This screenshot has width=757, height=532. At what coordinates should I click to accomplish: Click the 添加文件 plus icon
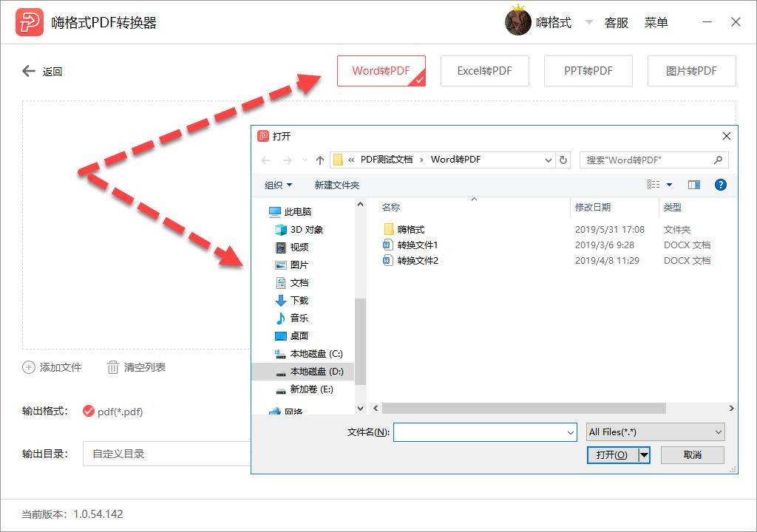pyautogui.click(x=29, y=367)
